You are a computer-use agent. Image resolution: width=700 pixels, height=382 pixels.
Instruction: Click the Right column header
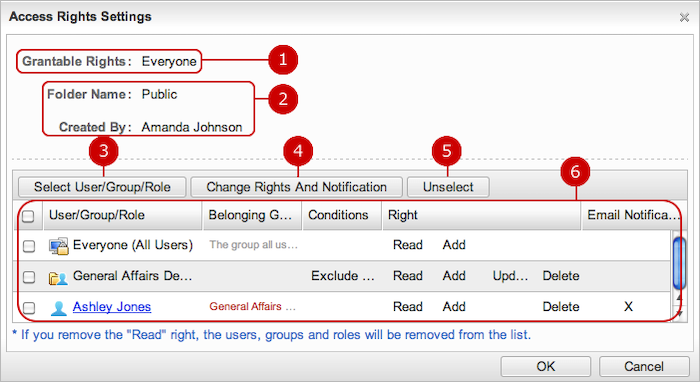[481, 215]
